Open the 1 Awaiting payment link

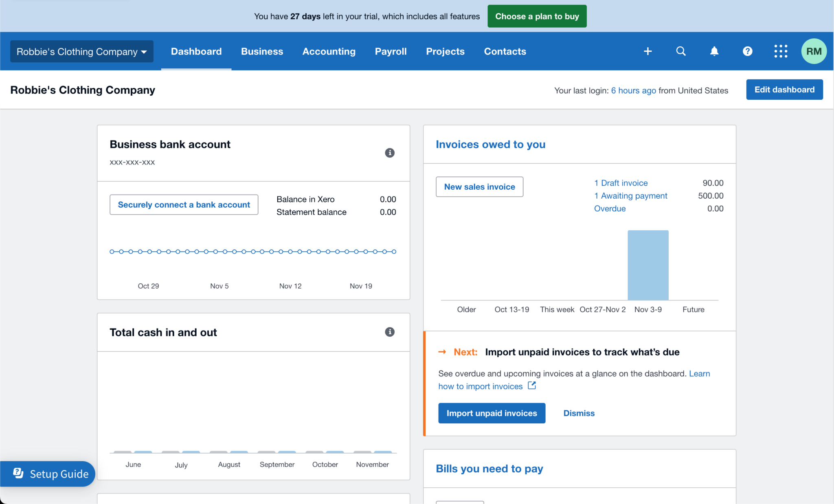[630, 196]
